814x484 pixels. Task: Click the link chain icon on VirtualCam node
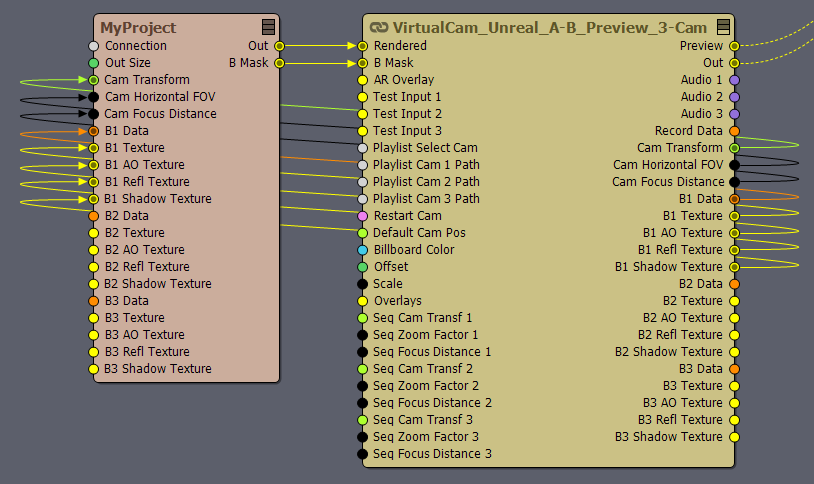coord(378,28)
